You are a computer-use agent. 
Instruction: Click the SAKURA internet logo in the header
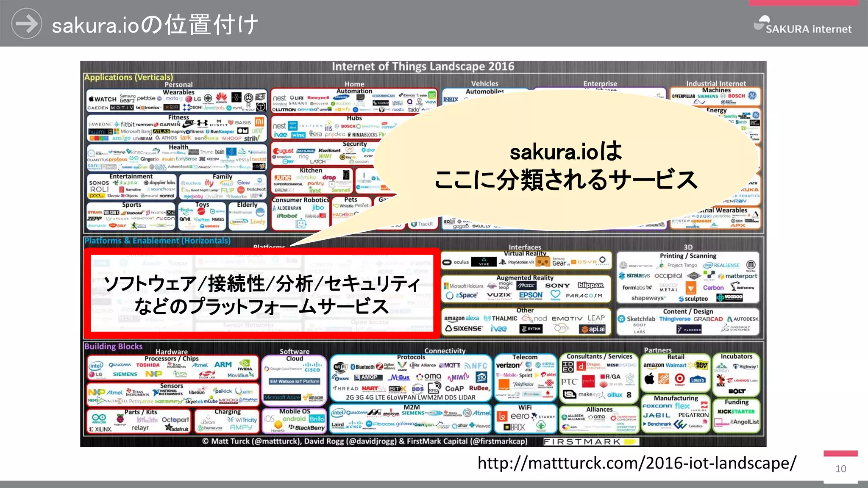[803, 25]
